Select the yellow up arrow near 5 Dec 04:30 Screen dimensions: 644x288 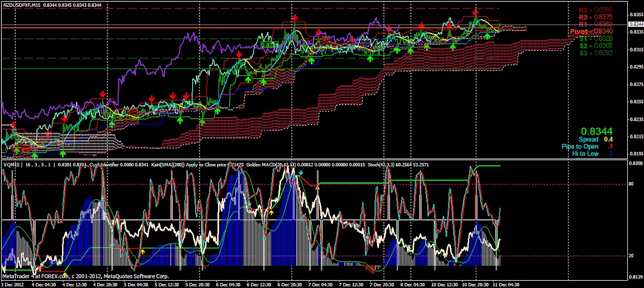pos(143,252)
